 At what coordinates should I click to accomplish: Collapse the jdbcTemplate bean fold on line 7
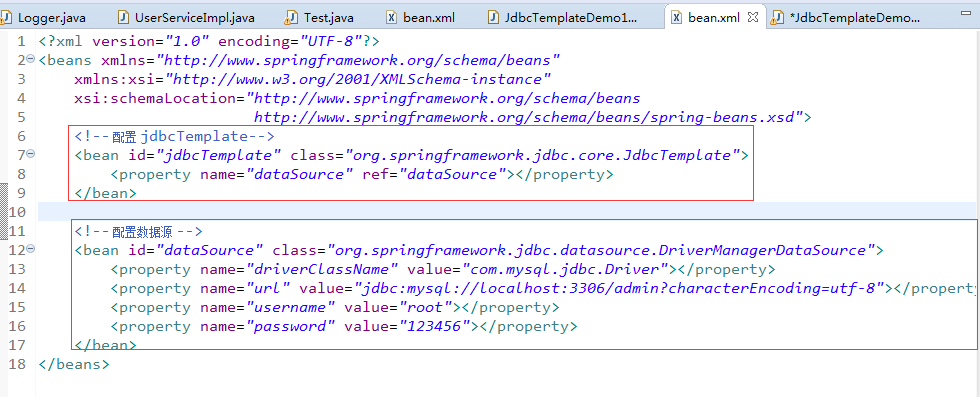click(x=31, y=153)
